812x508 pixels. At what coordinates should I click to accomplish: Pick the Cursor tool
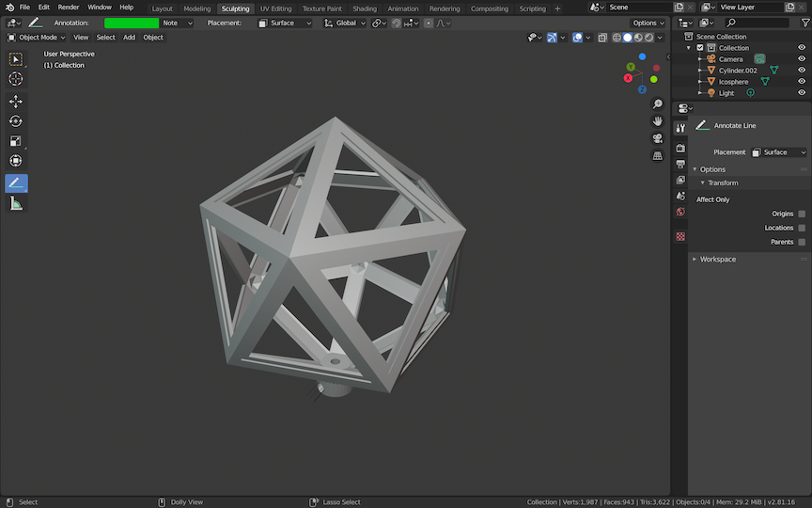16,79
